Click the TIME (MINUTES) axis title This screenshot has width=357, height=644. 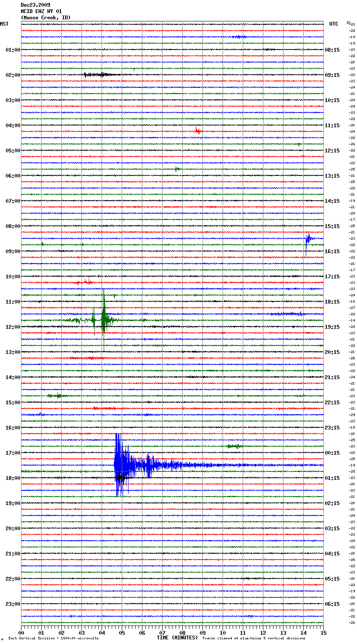tap(177, 638)
